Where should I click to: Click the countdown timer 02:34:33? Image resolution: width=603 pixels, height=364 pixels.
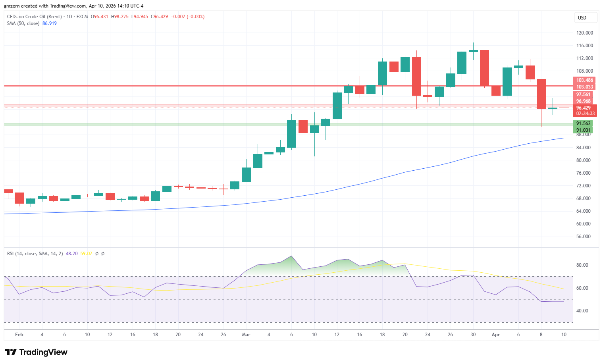click(x=585, y=114)
